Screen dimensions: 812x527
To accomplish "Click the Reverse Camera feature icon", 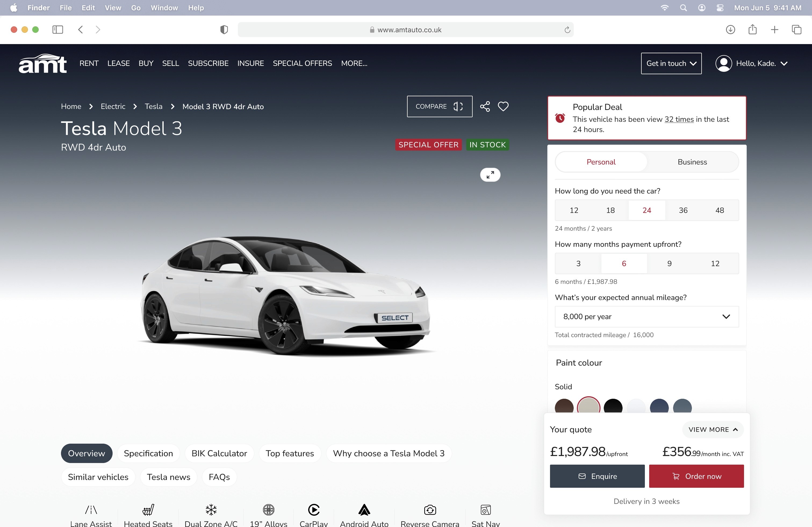I will (430, 510).
